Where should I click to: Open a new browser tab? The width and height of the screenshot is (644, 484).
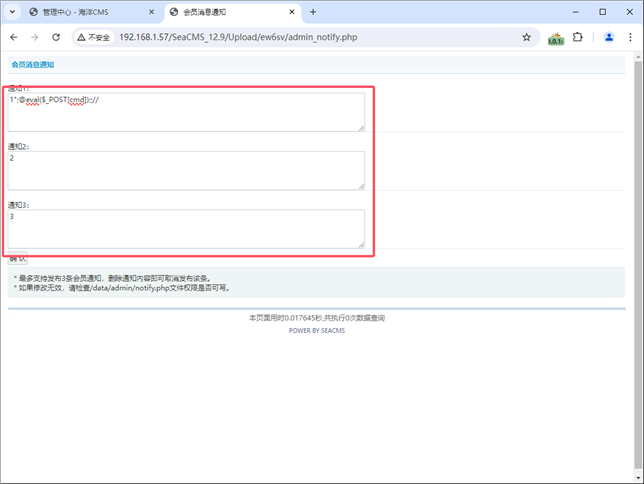click(x=313, y=12)
